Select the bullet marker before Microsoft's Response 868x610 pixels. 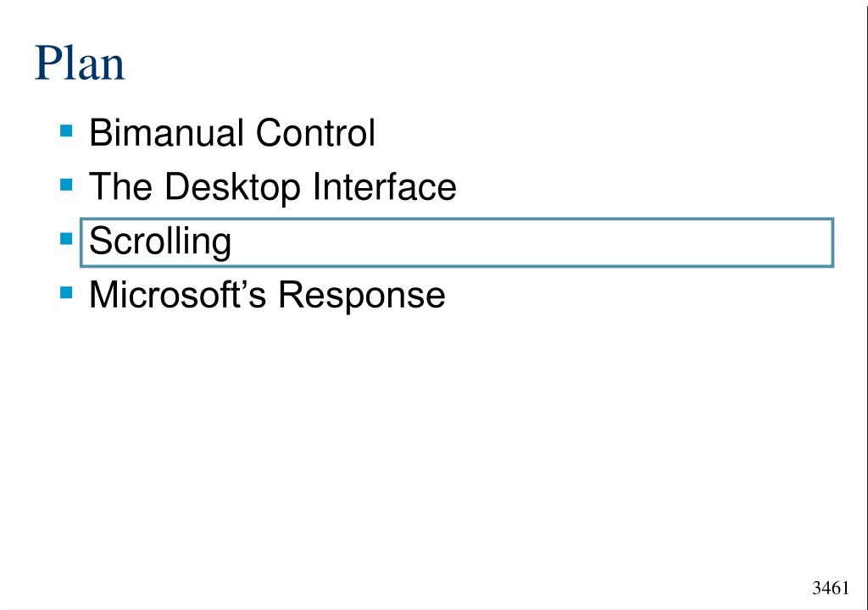(x=67, y=293)
